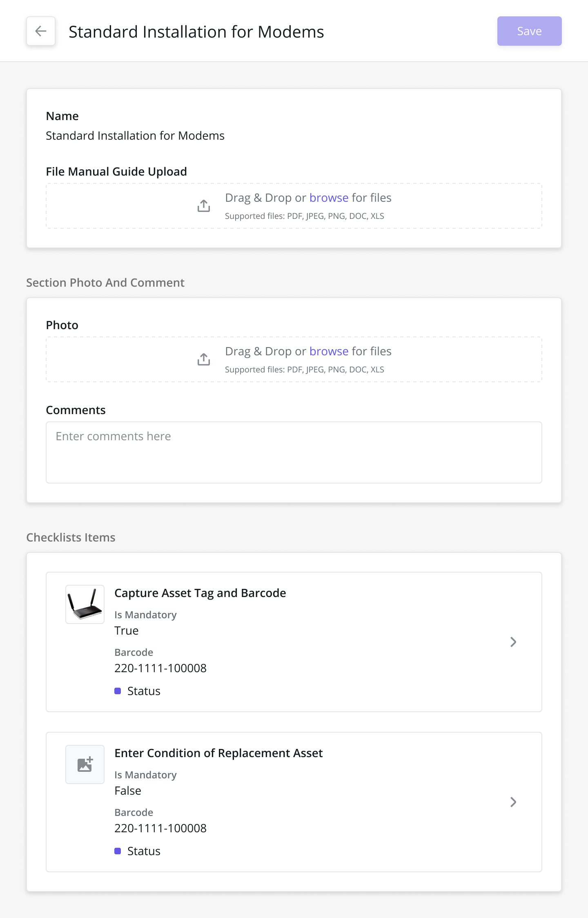Screen dimensions: 588x918
Task: Click the upload icon in Photo section
Action: point(204,359)
